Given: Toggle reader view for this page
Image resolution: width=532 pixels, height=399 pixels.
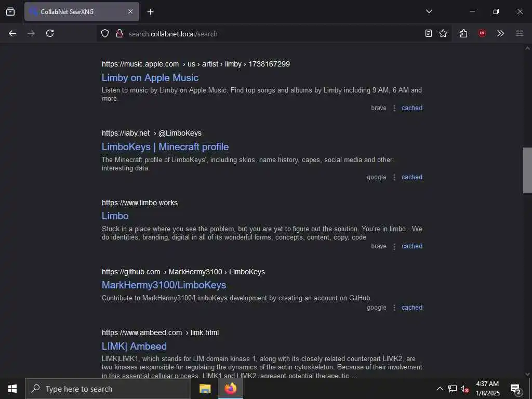Looking at the screenshot, I should (429, 33).
